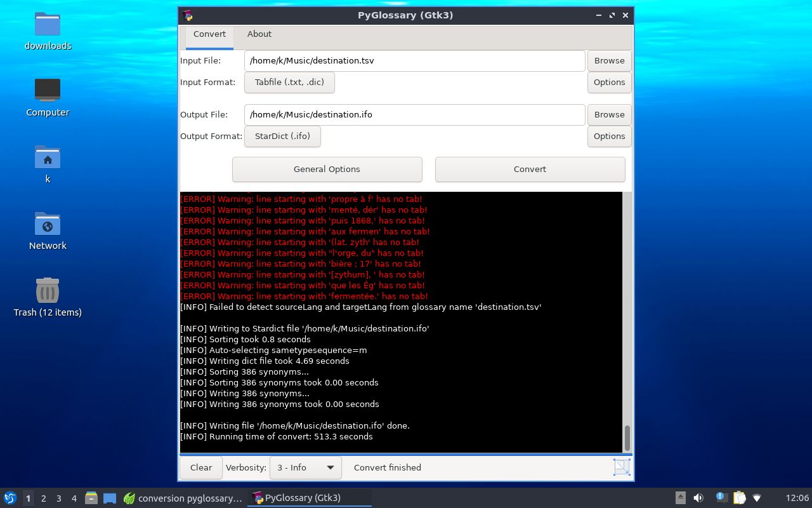Close the PyGlossary window
This screenshot has height=508, width=812.
625,15
